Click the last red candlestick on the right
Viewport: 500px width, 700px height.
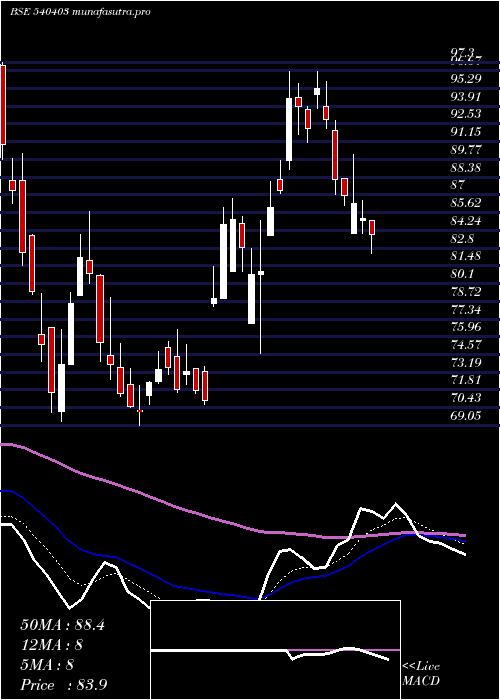coord(372,227)
